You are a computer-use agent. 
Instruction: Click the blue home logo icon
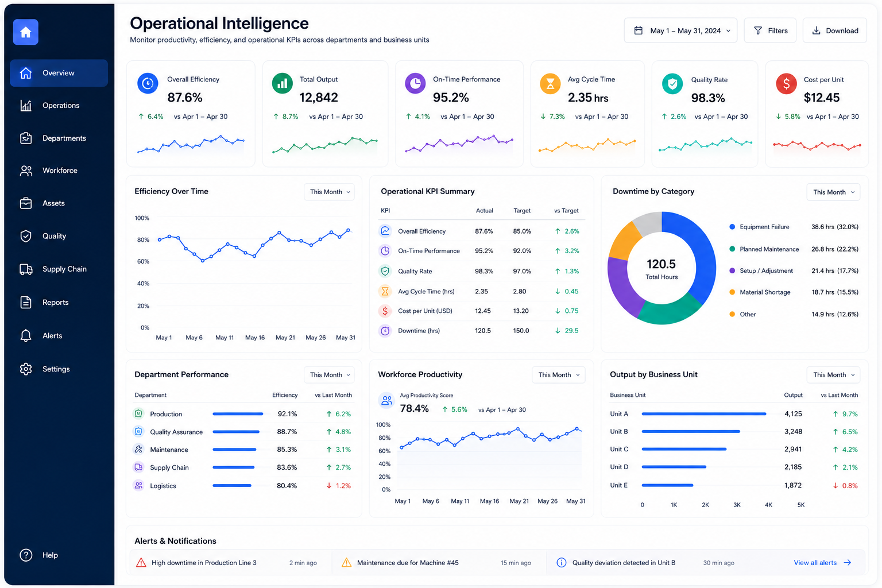[x=26, y=32]
